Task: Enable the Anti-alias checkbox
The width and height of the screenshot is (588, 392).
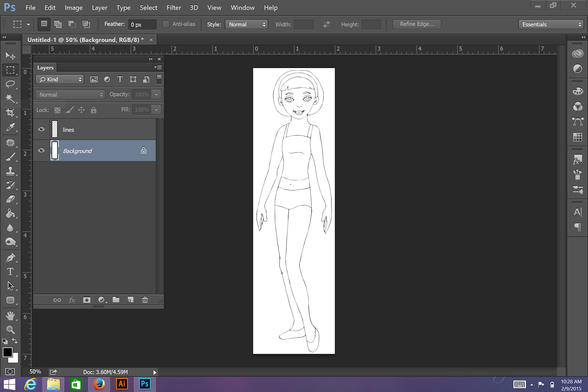Action: tap(166, 24)
